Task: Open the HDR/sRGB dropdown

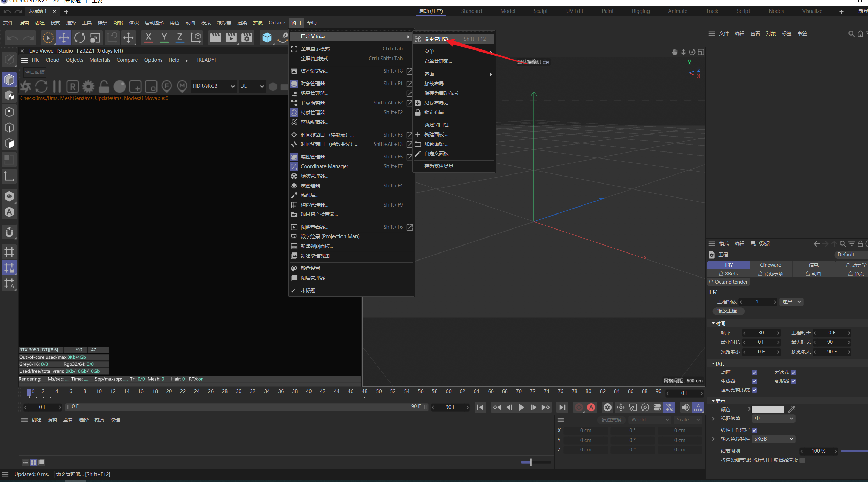Action: pyautogui.click(x=214, y=86)
